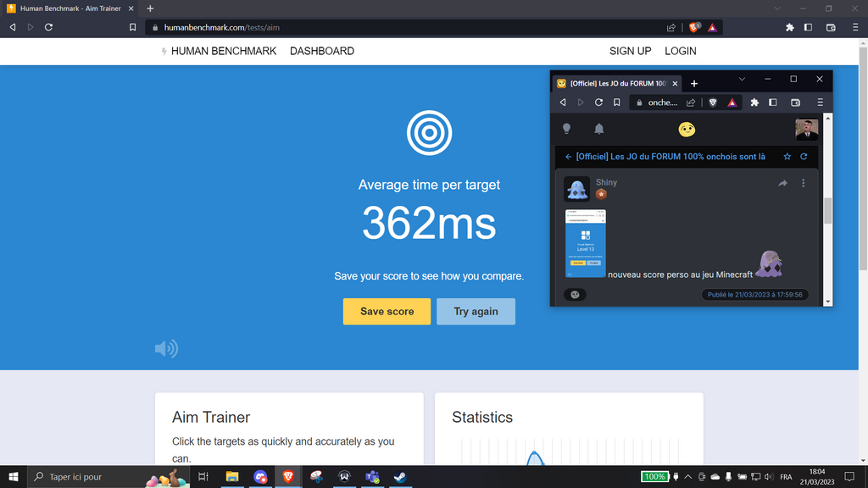Open the tab search chevron in small browser window
Viewport: 868px width, 488px height.
[x=742, y=80]
